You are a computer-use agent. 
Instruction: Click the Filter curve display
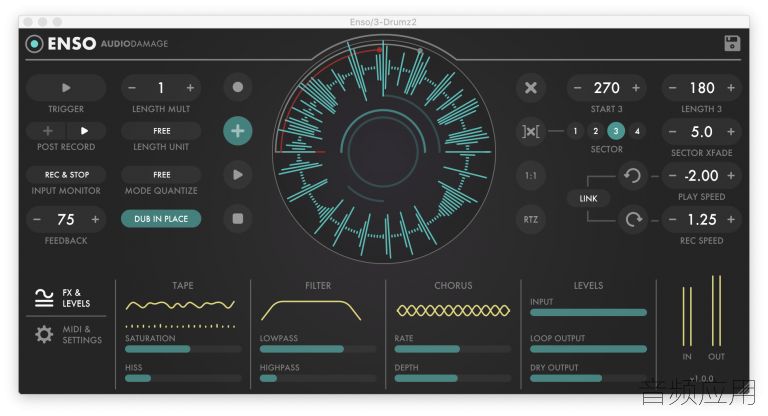tap(312, 310)
